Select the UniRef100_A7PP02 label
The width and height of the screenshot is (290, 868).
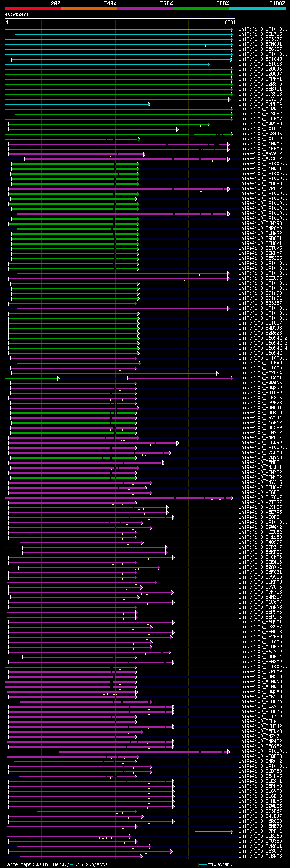click(260, 831)
